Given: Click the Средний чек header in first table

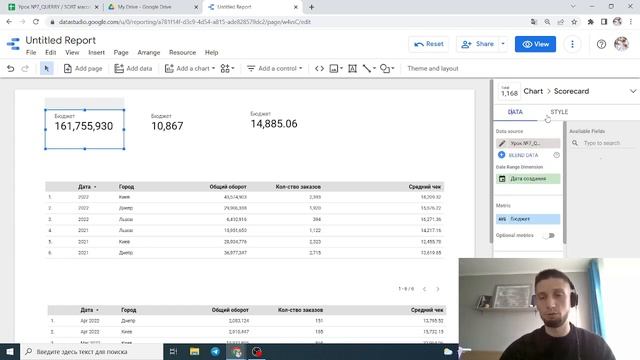Looking at the screenshot, I should (x=424, y=187).
